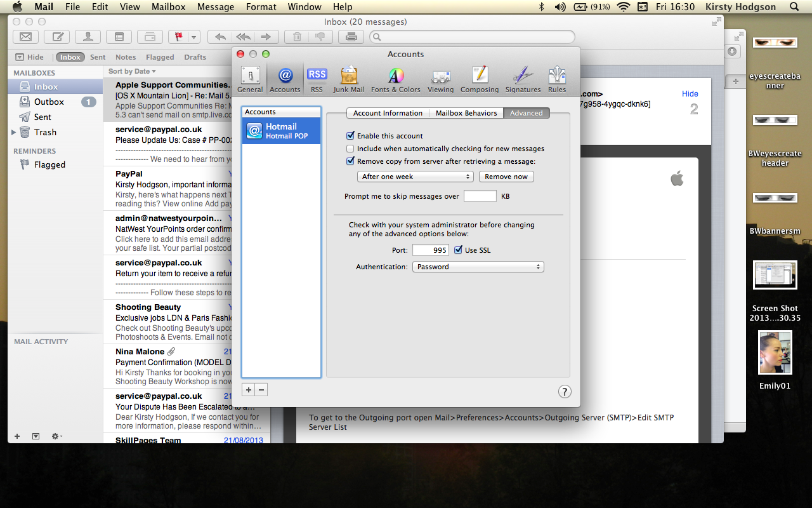Open the Sort by Date dropdown
The image size is (812, 508).
click(x=132, y=71)
